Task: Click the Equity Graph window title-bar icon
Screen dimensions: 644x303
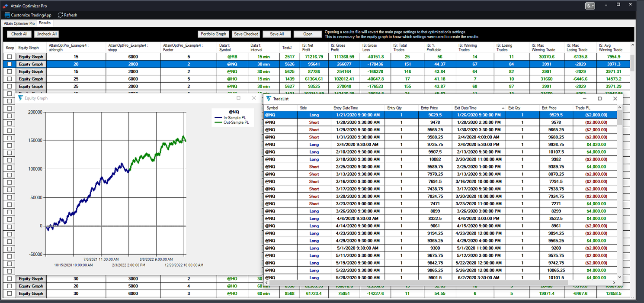Action: pyautogui.click(x=20, y=98)
